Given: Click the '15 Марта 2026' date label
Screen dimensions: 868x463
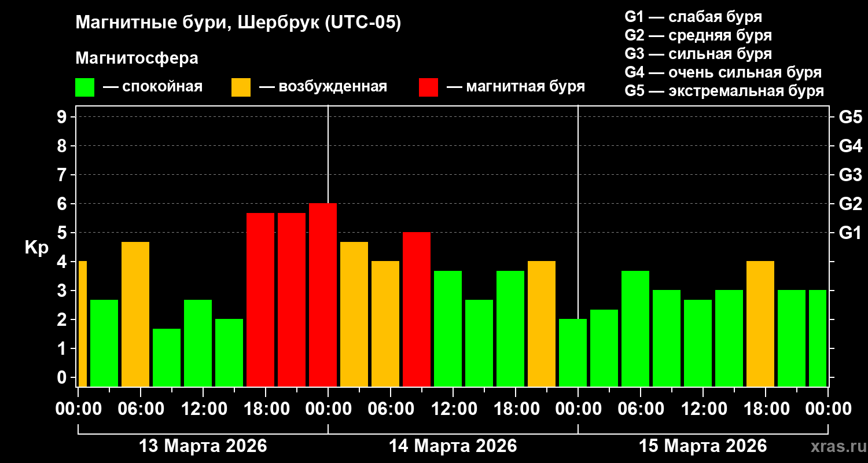Looking at the screenshot, I should coord(703,446).
